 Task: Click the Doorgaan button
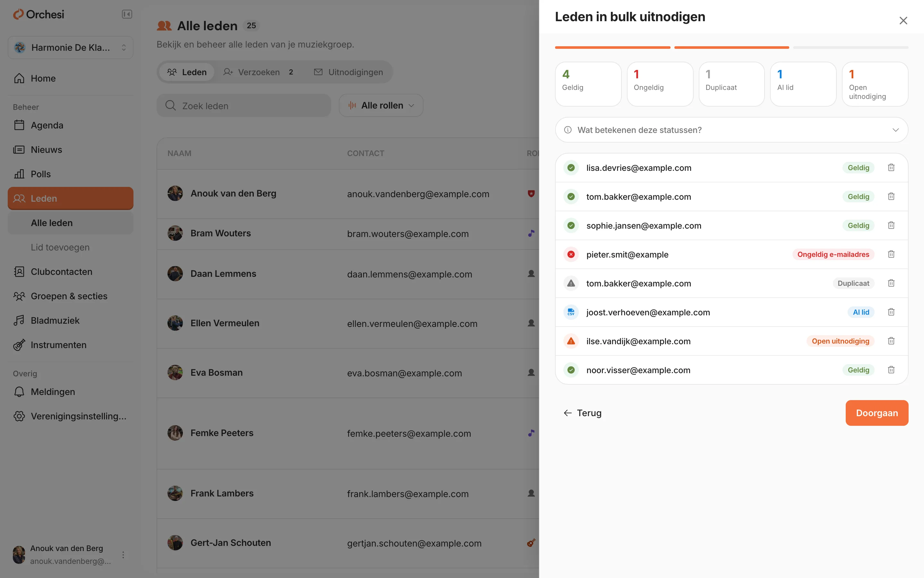click(877, 413)
